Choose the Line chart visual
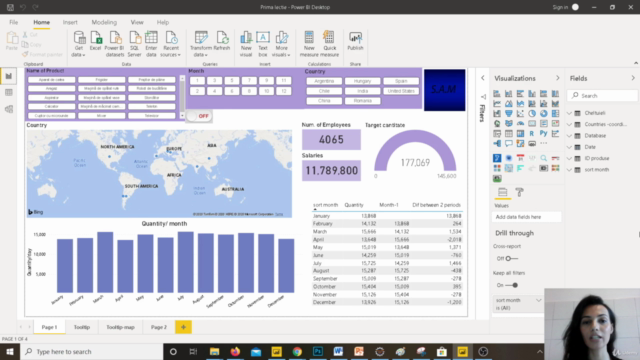This screenshot has height=360, width=640. coord(497,104)
